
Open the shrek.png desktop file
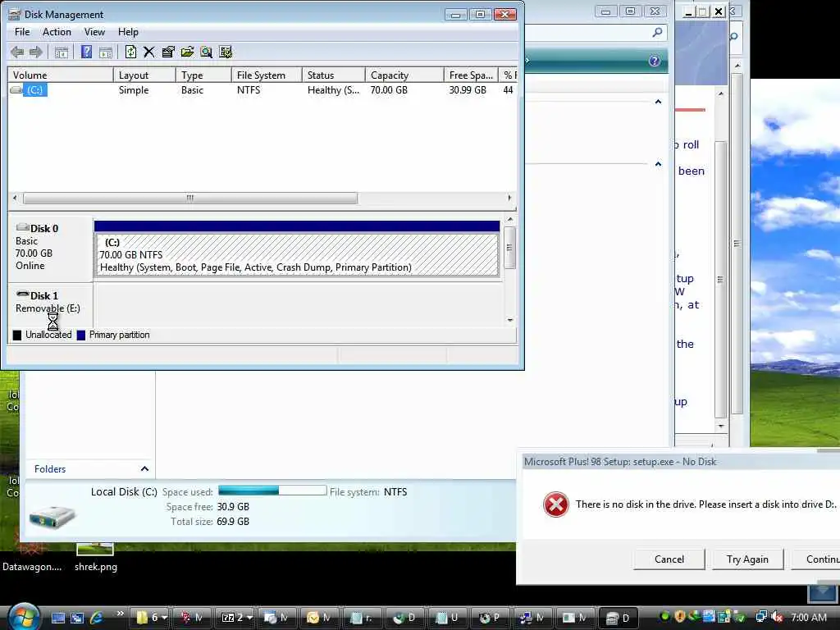pos(95,557)
